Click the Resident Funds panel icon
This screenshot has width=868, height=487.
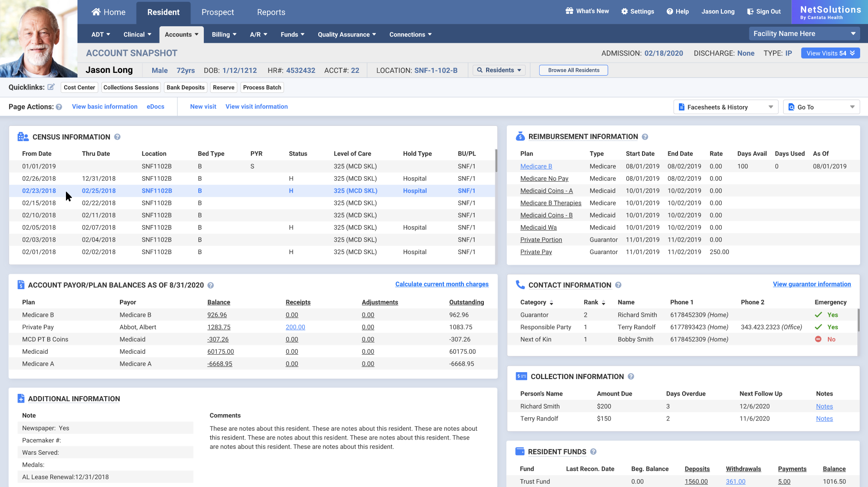click(520, 451)
